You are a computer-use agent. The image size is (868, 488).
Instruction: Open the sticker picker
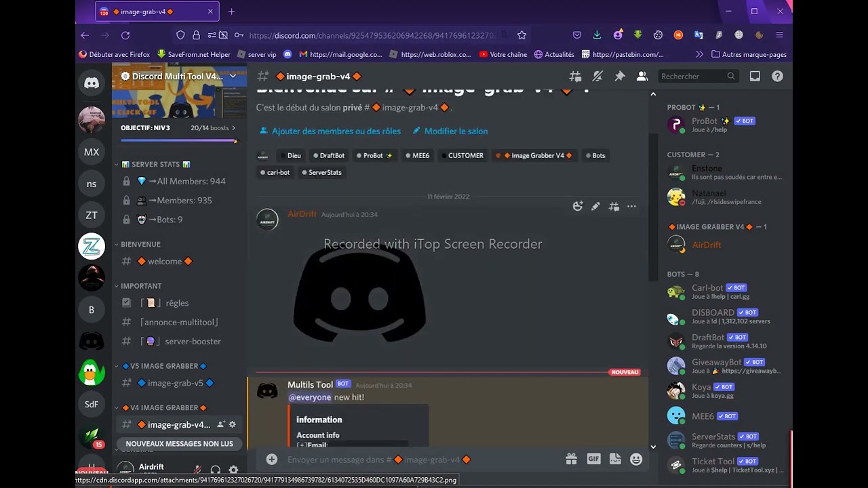614,460
